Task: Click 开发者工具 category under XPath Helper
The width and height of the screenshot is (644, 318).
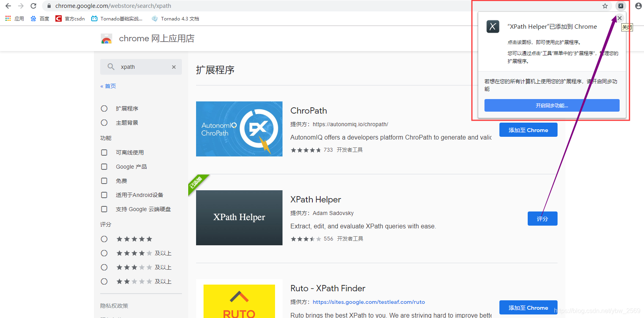Action: pyautogui.click(x=350, y=239)
